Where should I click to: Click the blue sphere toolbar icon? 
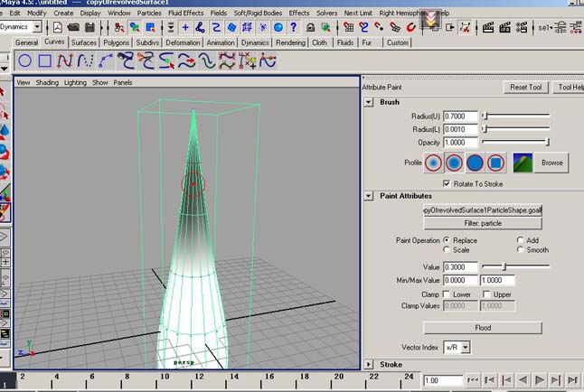pos(278,27)
